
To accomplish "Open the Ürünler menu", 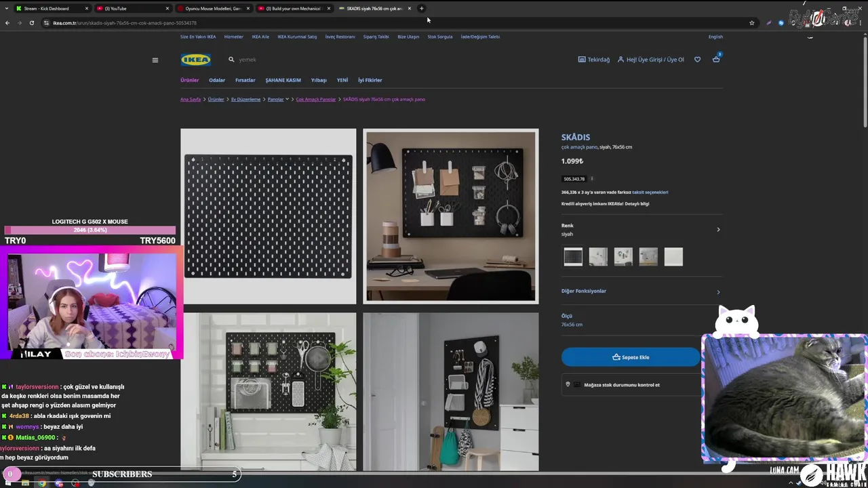I will click(x=190, y=80).
